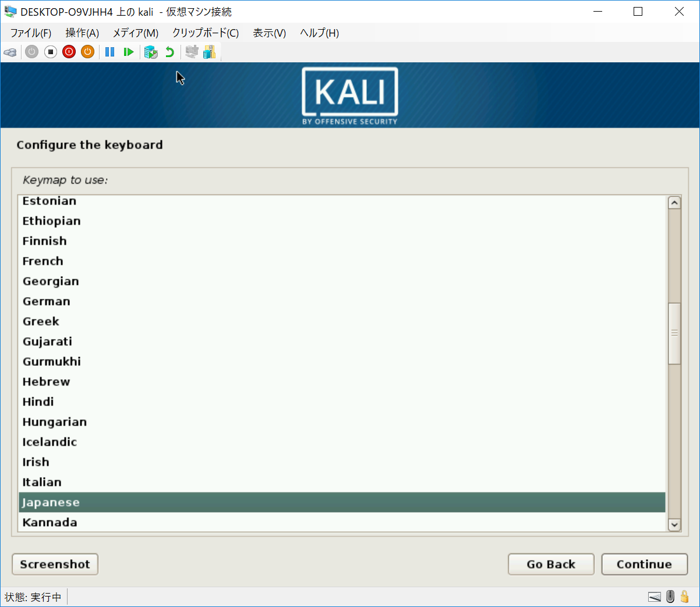Screen dimensions: 700x607
Task: Open the クリップボード(C) menu
Action: coord(205,33)
